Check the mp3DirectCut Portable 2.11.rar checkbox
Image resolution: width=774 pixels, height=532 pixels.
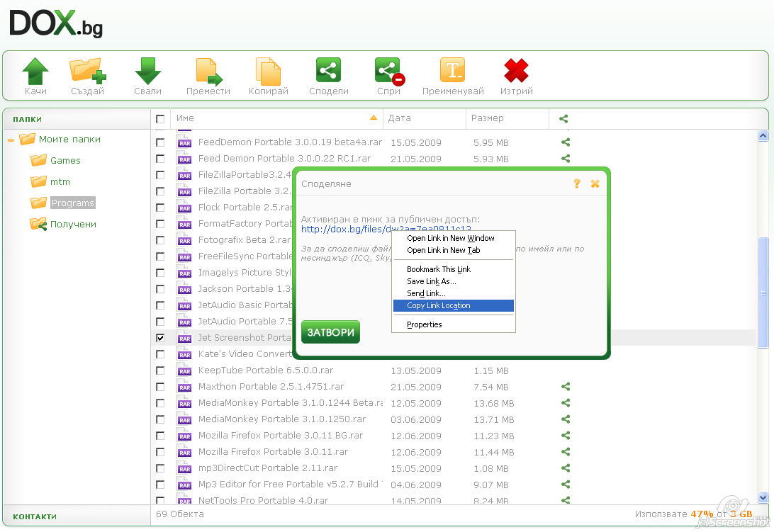tap(160, 468)
